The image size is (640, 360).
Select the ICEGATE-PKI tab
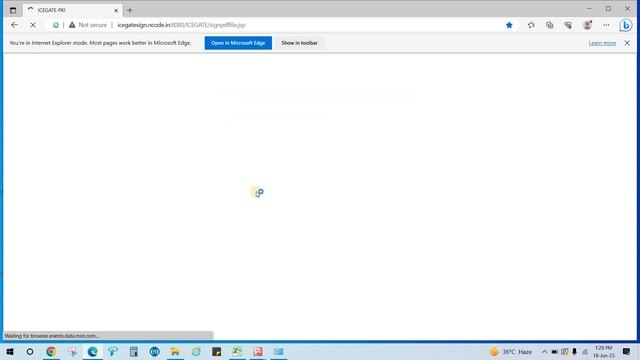point(72,10)
